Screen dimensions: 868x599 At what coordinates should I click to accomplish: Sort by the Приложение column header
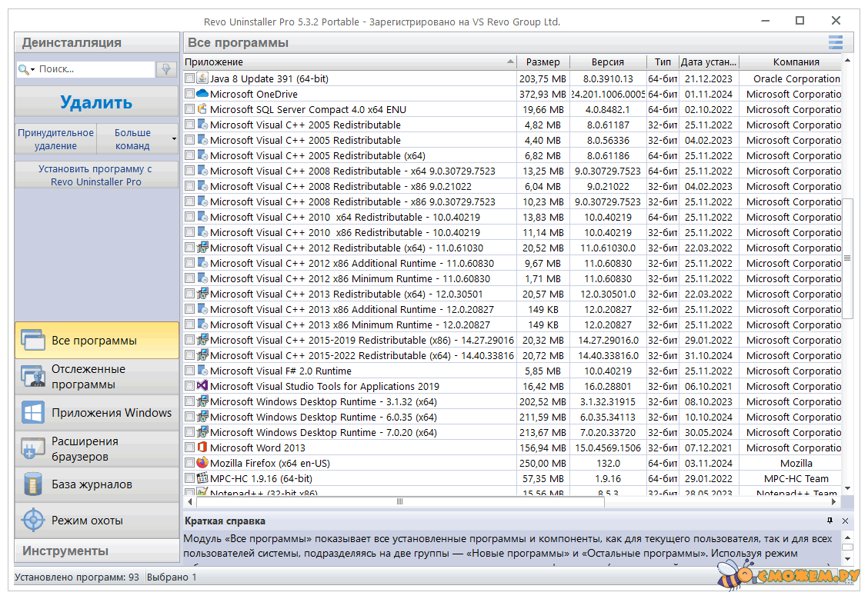(x=350, y=62)
